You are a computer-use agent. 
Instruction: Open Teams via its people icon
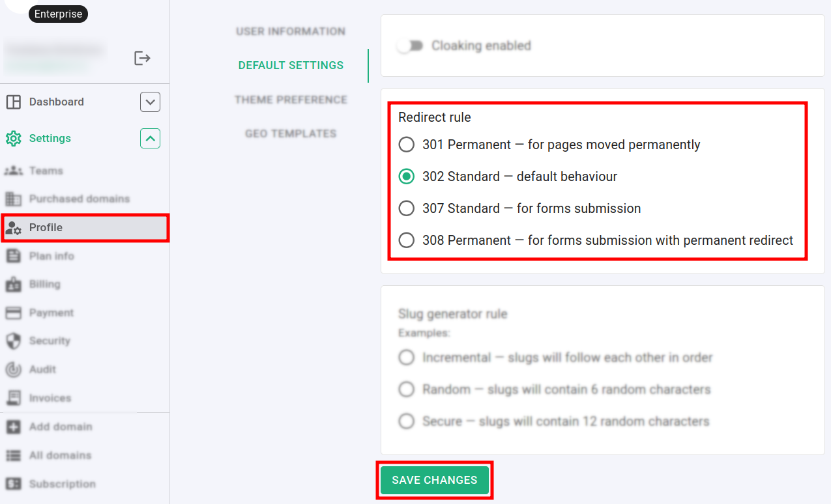click(x=13, y=171)
